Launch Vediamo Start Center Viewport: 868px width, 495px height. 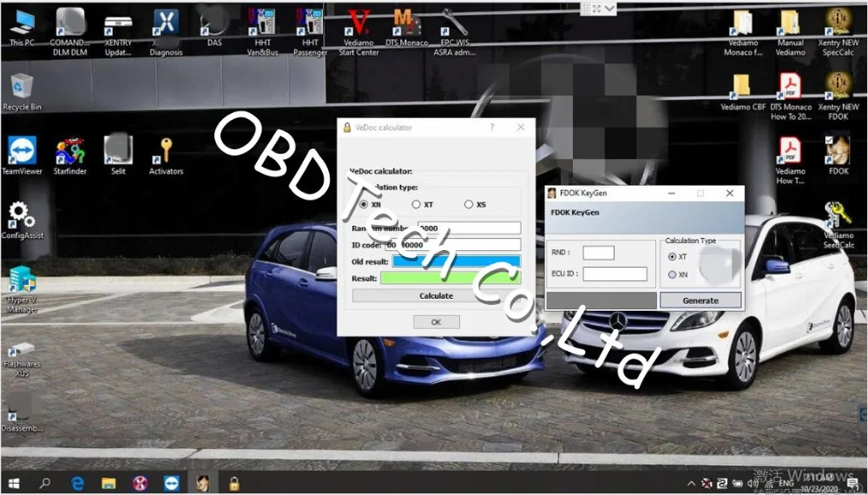[358, 32]
